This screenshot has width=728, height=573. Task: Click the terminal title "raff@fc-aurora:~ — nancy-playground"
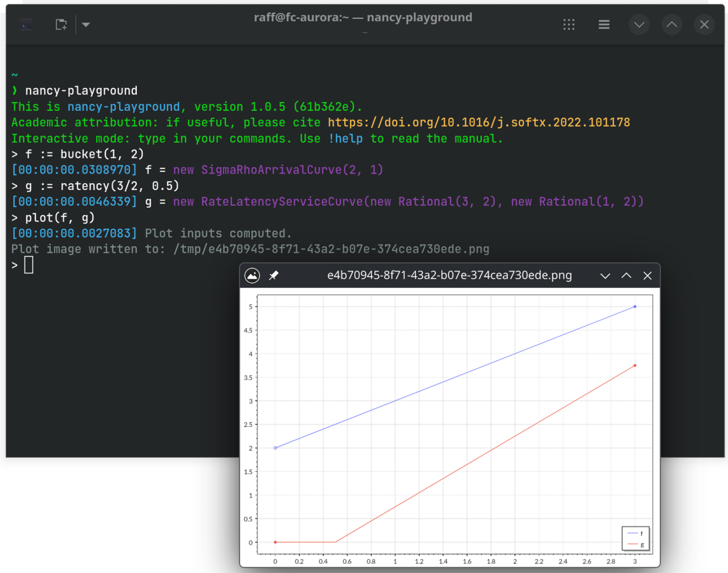coord(363,18)
